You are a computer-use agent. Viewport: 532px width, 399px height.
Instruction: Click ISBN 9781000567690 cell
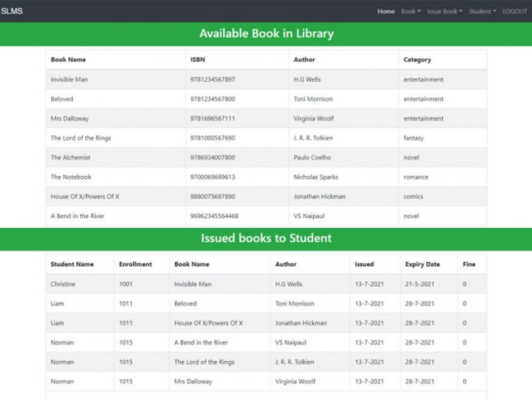tap(213, 138)
